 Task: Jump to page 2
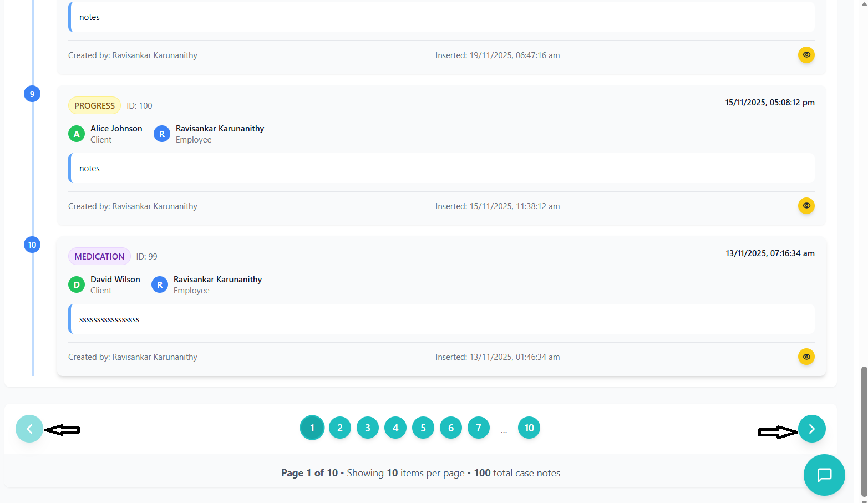pyautogui.click(x=340, y=428)
